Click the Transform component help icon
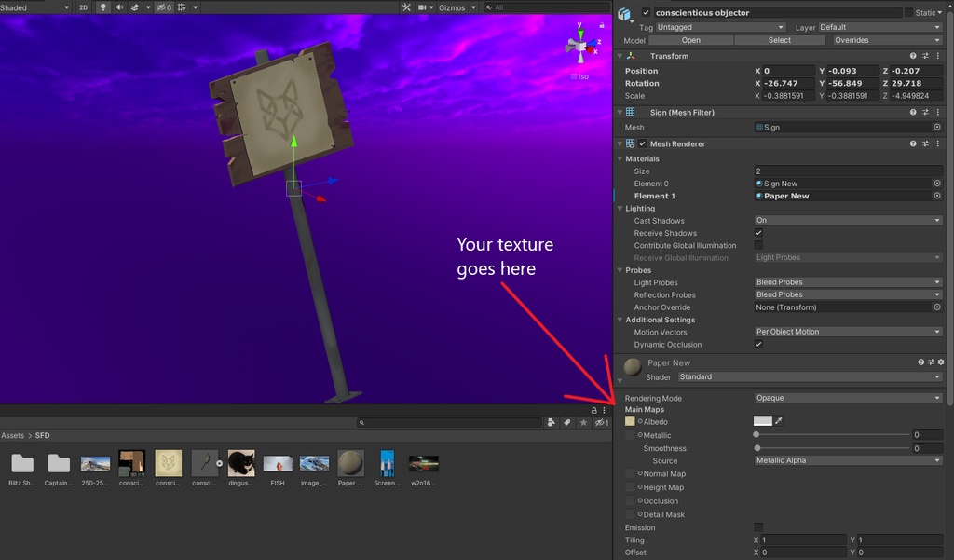The width and height of the screenshot is (954, 560). click(913, 55)
